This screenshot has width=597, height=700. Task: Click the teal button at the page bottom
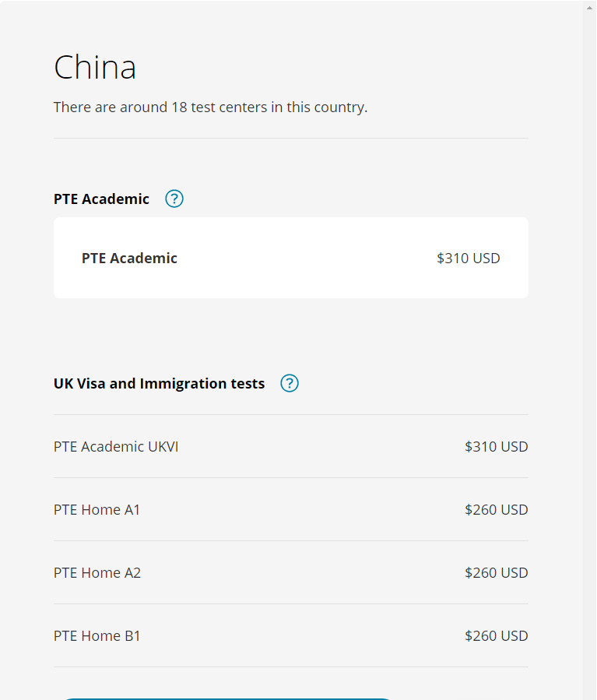click(227, 698)
